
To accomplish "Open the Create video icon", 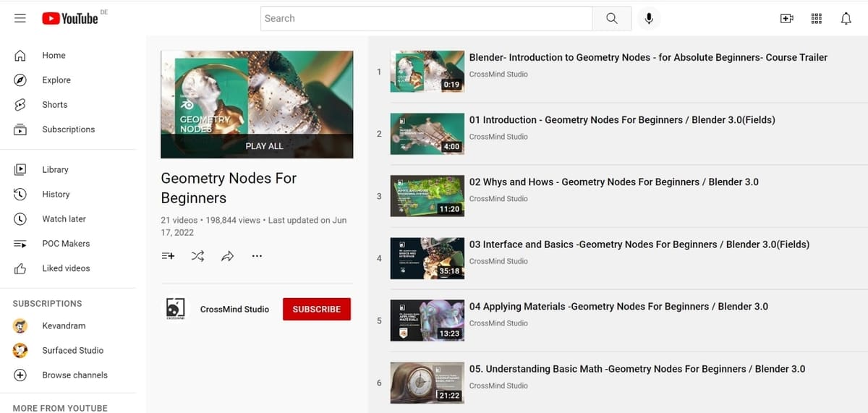I will tap(787, 19).
